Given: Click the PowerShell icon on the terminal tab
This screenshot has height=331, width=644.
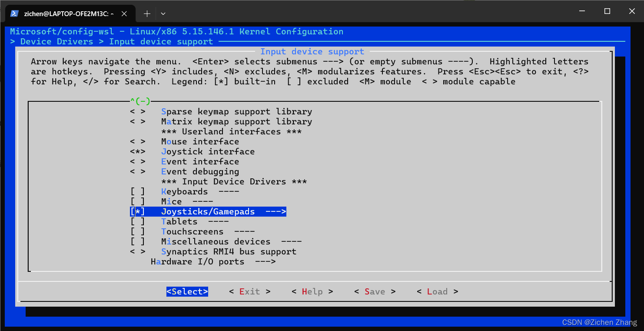Looking at the screenshot, I should click(14, 13).
